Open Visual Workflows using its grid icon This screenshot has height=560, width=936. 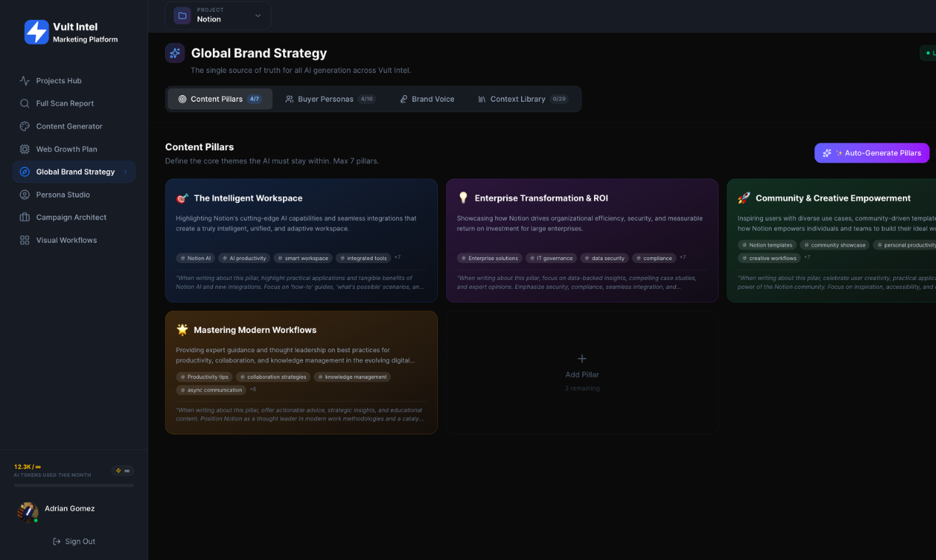tap(24, 239)
